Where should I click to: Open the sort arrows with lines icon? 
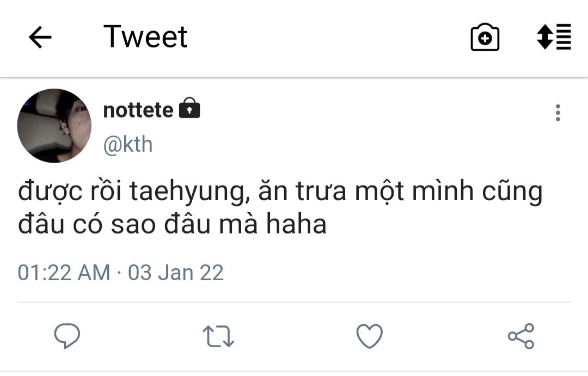(x=554, y=37)
